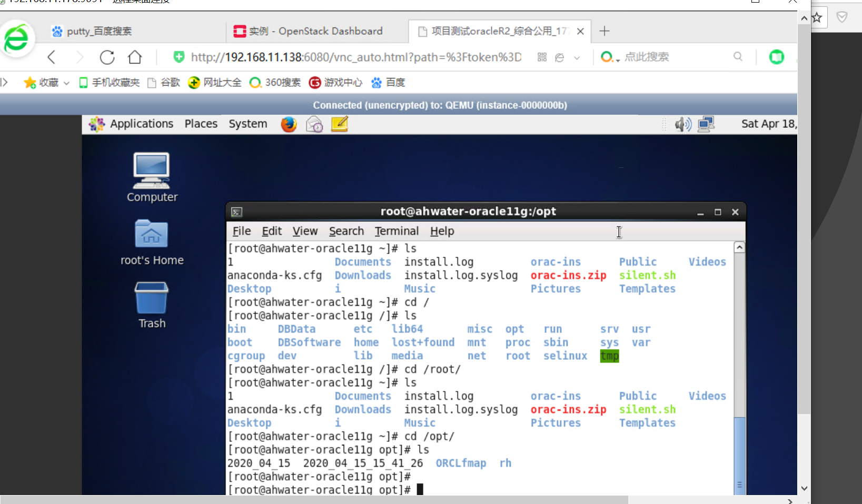This screenshot has height=504, width=862.
Task: Click the Connected to QEMU status bar text
Action: tap(440, 105)
